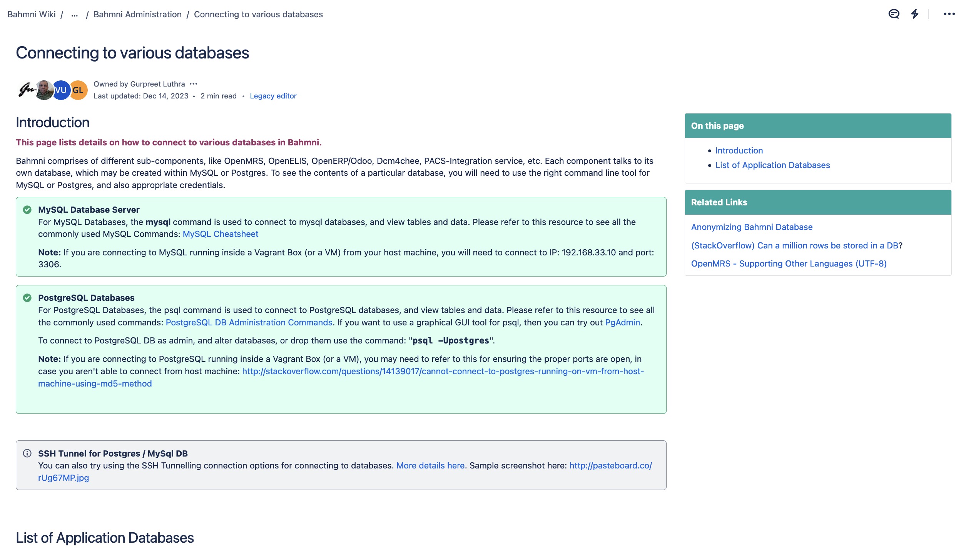The height and width of the screenshot is (560, 976).
Task: Open Gurpreet Luthra owner profile
Action: 157,84
